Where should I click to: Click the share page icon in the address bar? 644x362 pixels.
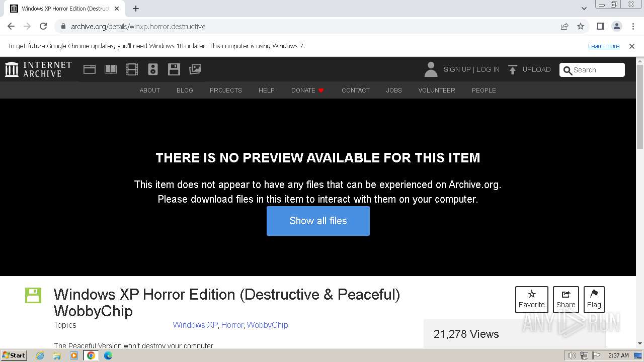[x=565, y=26]
